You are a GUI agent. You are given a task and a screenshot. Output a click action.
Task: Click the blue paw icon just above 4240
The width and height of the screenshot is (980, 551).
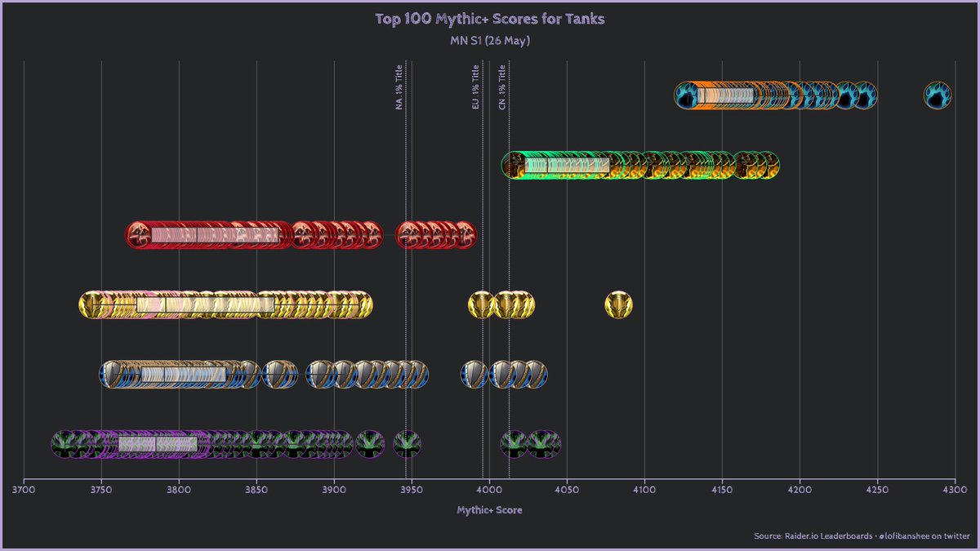click(x=863, y=96)
